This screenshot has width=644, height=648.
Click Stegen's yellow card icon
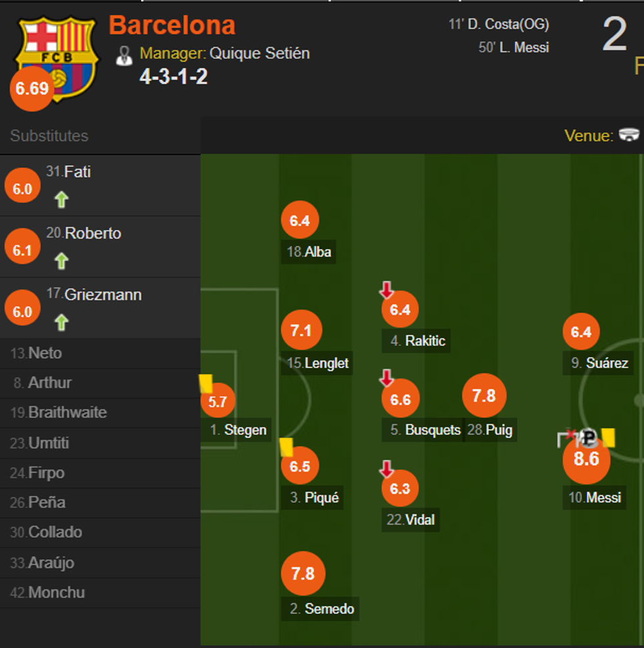click(205, 384)
